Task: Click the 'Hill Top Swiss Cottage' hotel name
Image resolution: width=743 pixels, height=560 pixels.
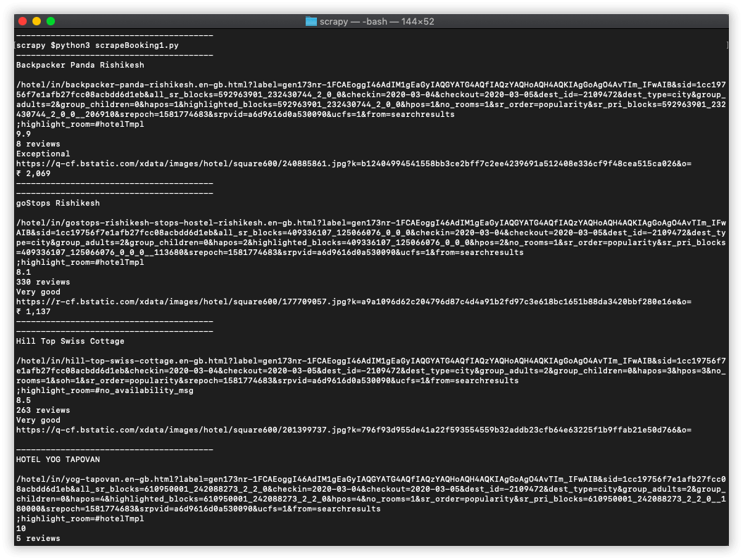Action: pos(70,341)
